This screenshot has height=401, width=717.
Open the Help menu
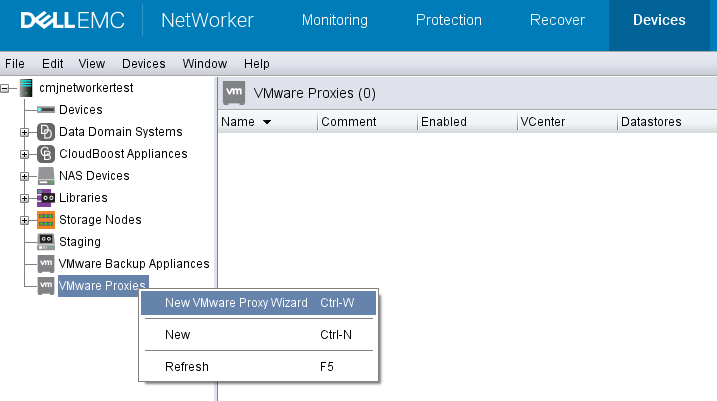257,64
